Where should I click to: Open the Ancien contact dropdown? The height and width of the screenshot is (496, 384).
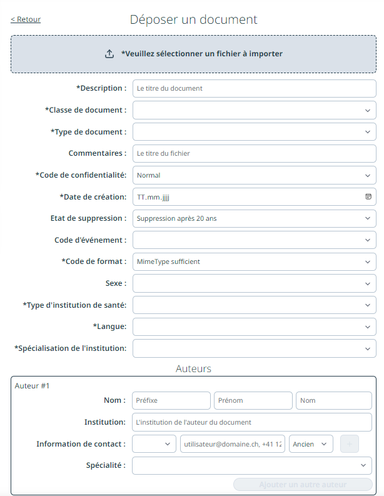pos(311,444)
